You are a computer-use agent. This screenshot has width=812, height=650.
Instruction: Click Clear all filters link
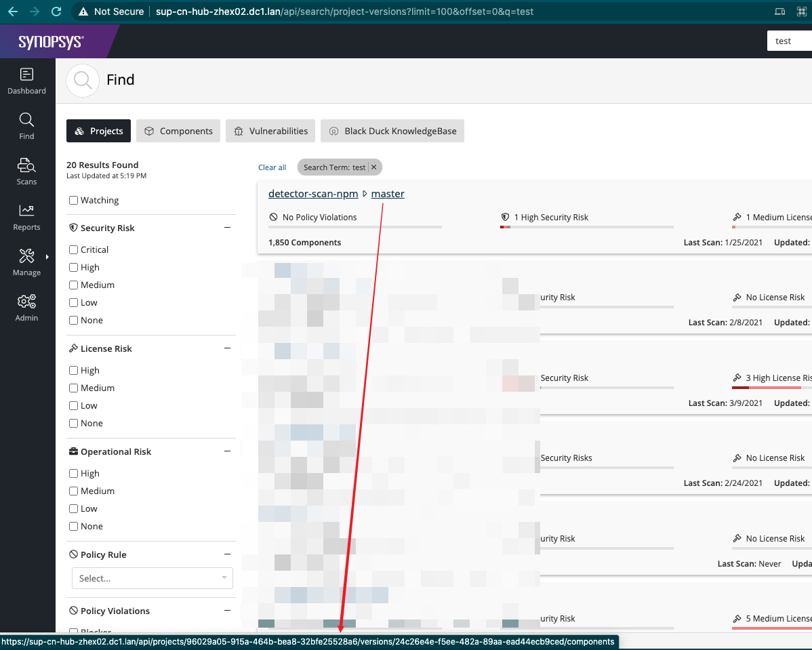point(272,167)
